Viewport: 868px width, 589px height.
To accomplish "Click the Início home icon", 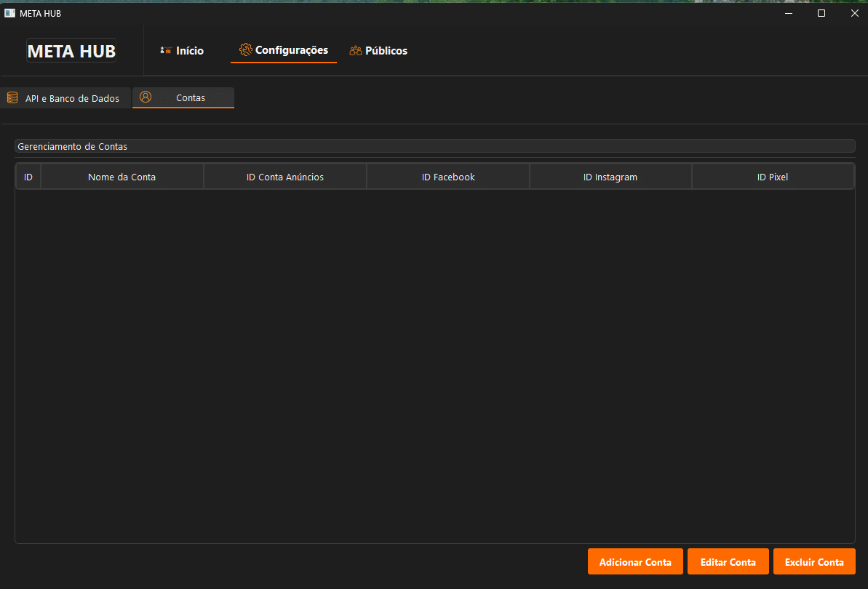I will (165, 50).
